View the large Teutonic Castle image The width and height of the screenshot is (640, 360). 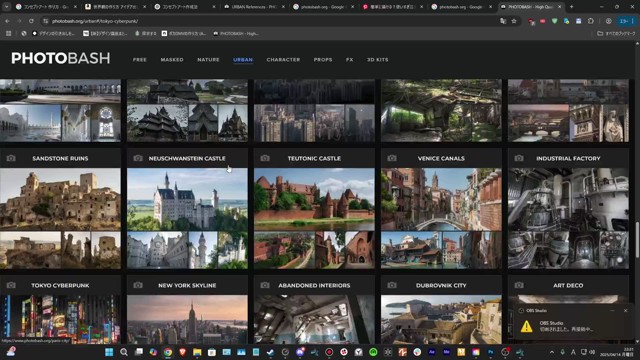[x=314, y=199]
